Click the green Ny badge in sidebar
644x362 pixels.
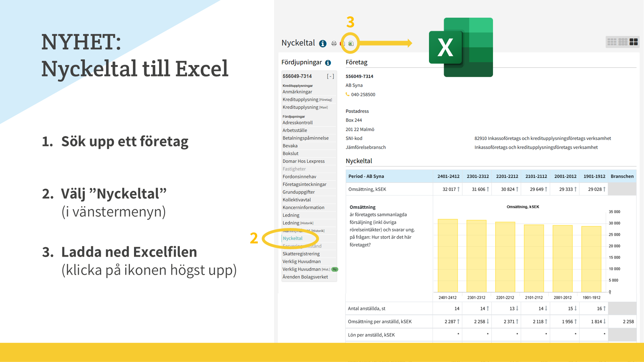[335, 269]
